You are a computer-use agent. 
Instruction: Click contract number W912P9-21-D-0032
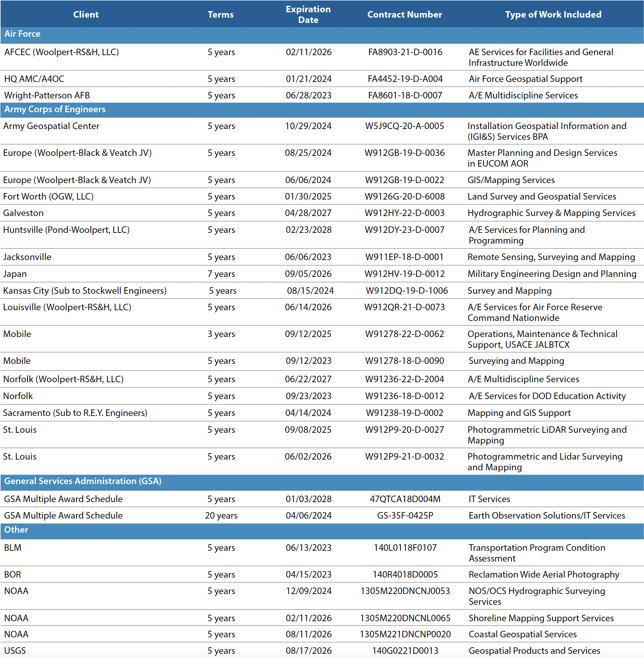click(405, 457)
